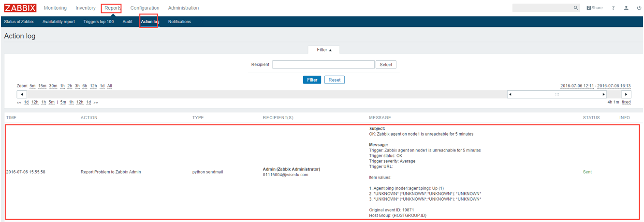This screenshot has width=644, height=222.
Task: Click the «« far-back navigation arrows
Action: click(x=19, y=102)
